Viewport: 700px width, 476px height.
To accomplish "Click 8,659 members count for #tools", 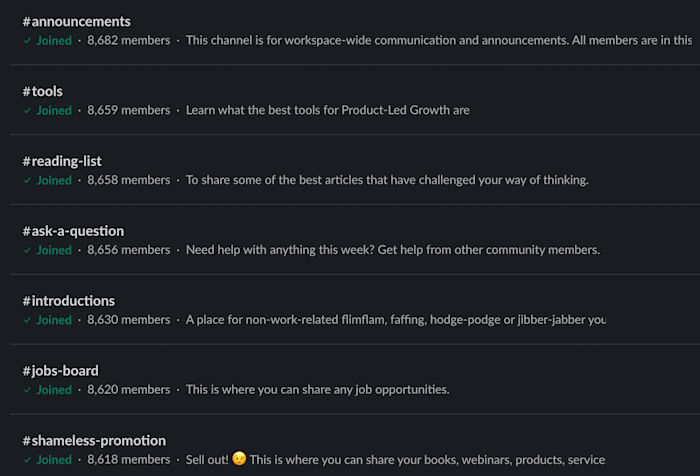I will point(129,111).
